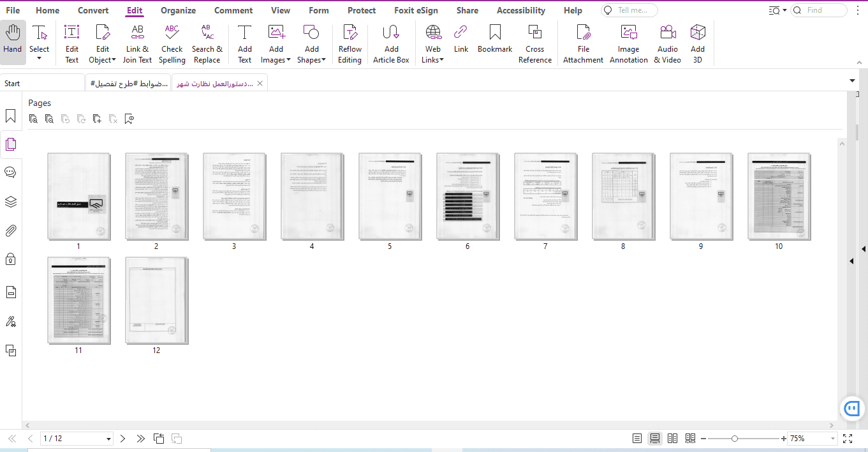Insert a Cross Reference
868x452 pixels.
535,43
